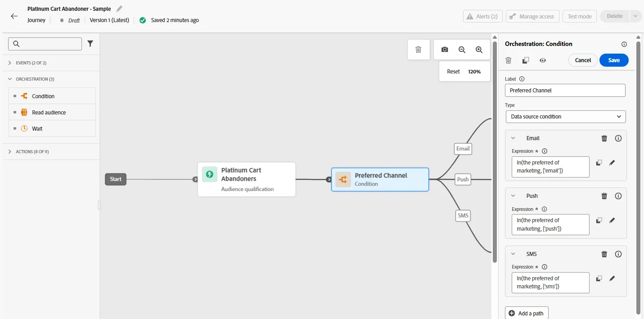
Task: Select the Wait palette item
Action: coord(52,128)
